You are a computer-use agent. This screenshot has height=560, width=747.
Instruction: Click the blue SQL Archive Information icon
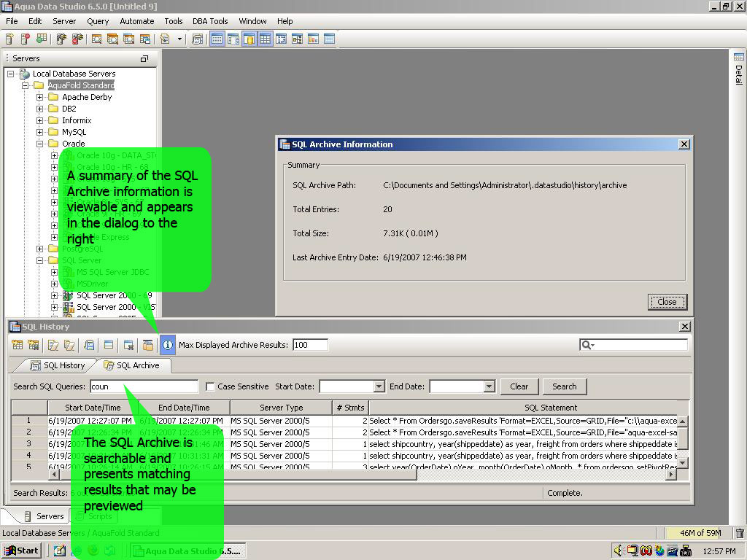click(167, 345)
